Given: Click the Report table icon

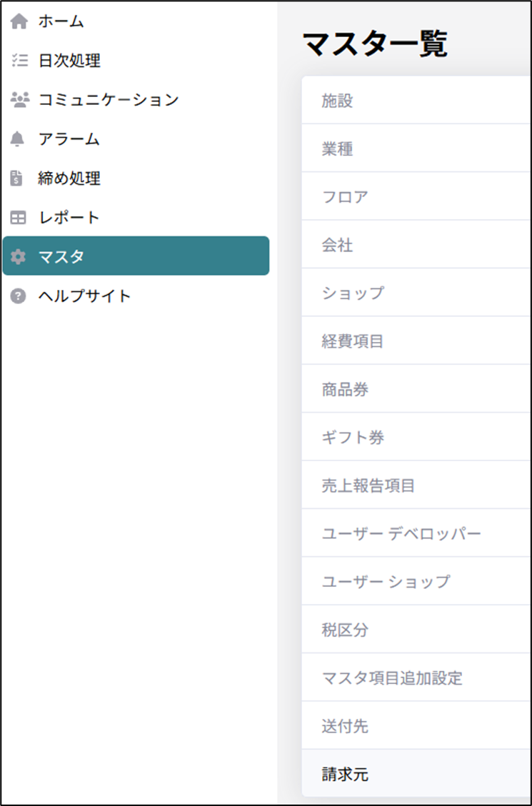Looking at the screenshot, I should coord(19,218).
